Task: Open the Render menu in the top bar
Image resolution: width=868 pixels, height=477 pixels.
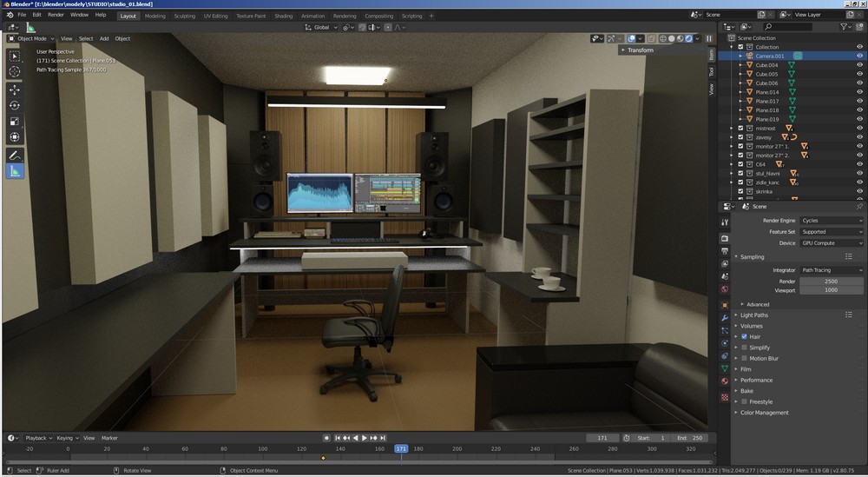Action: [56, 15]
